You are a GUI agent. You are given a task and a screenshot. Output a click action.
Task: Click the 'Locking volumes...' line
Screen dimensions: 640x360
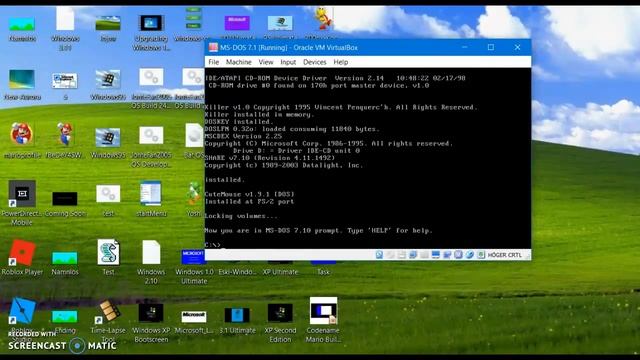(241, 216)
